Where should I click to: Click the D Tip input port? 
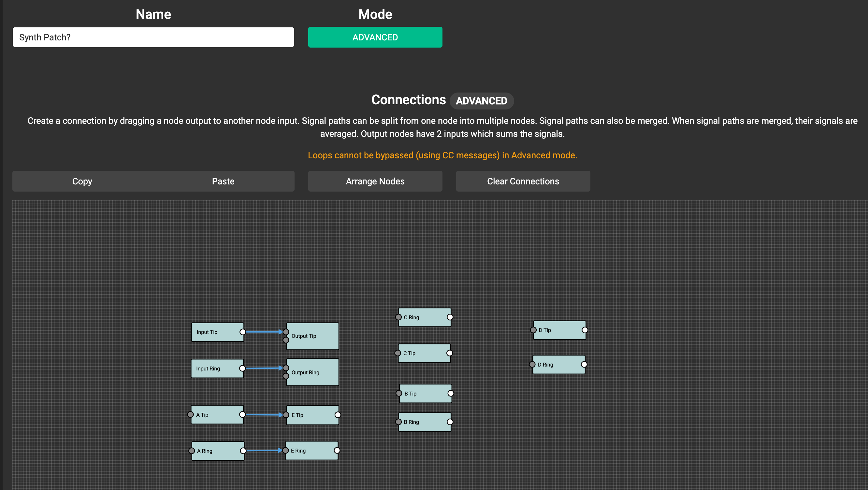tap(533, 330)
